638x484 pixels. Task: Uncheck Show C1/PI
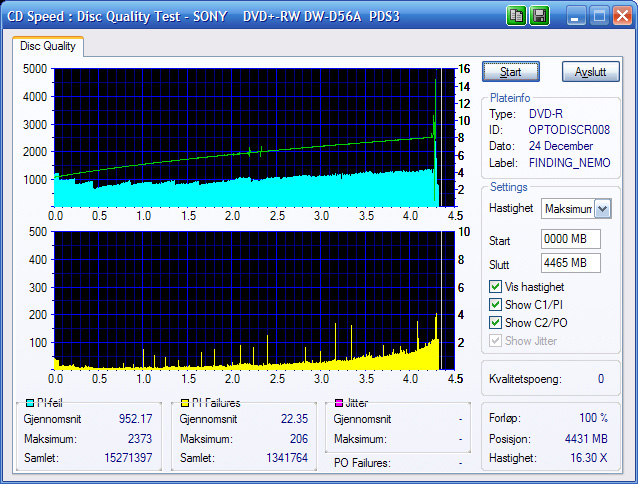pos(495,305)
